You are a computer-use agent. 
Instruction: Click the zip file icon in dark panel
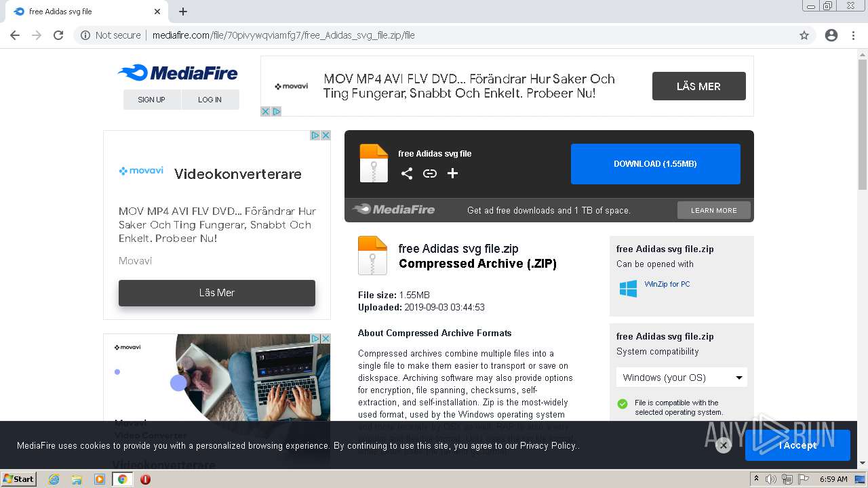(x=374, y=163)
